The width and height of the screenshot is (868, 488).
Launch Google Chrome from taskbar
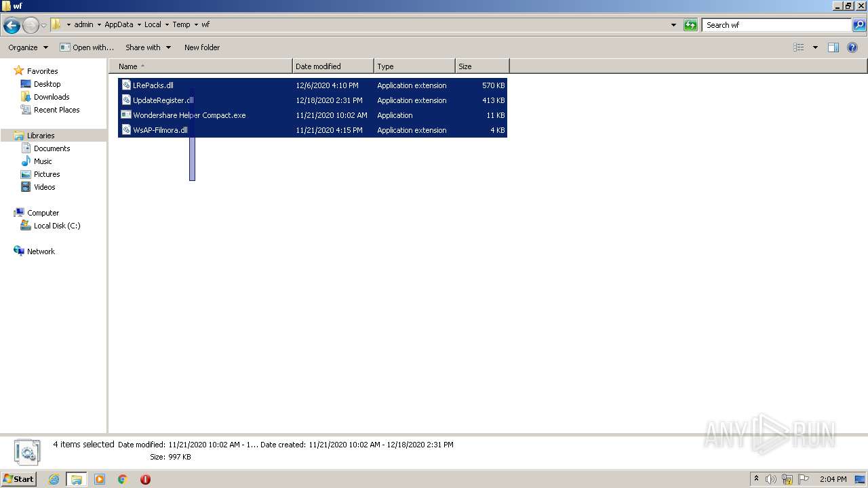(x=123, y=479)
